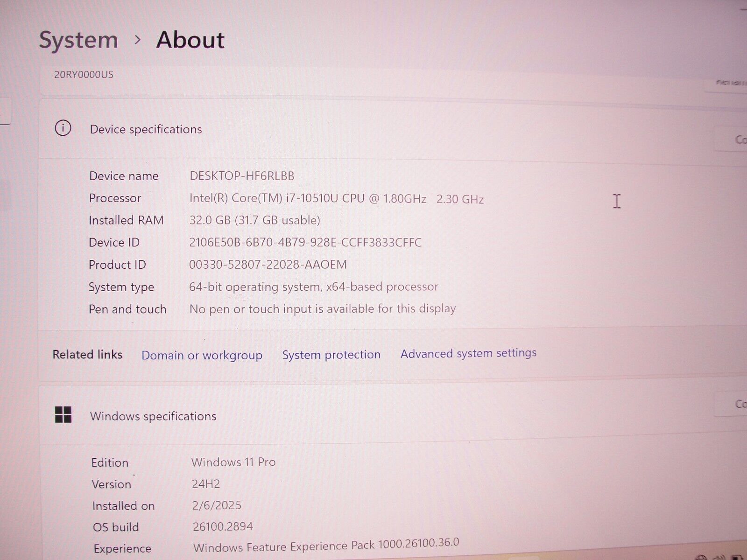Click the Product ID value
The image size is (747, 560).
click(268, 265)
